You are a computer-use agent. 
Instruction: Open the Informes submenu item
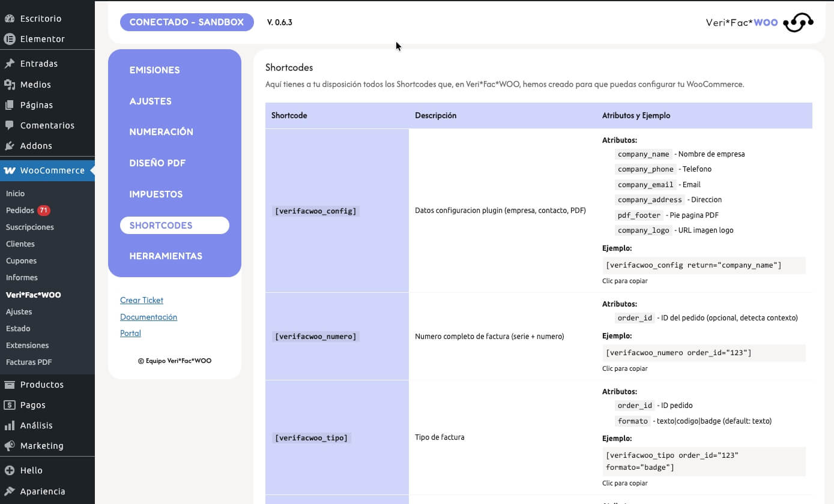[22, 278]
